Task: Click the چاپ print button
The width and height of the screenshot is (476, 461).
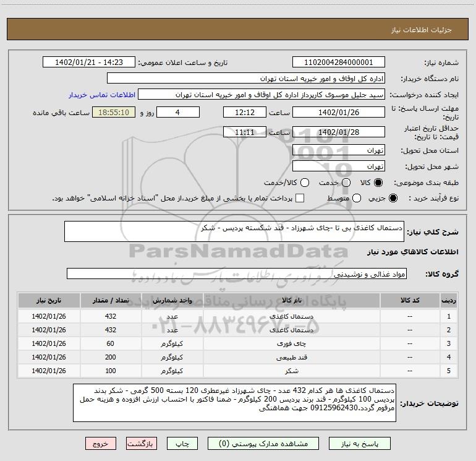Action: tap(182, 444)
